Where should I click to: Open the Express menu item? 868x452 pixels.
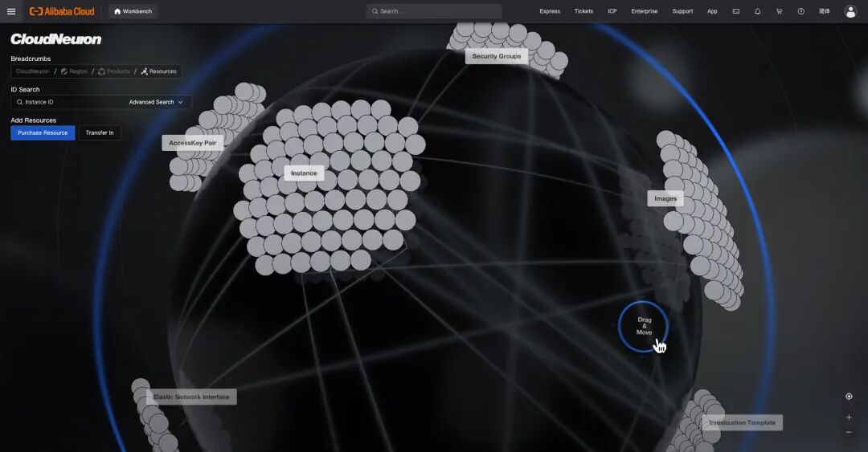click(550, 11)
